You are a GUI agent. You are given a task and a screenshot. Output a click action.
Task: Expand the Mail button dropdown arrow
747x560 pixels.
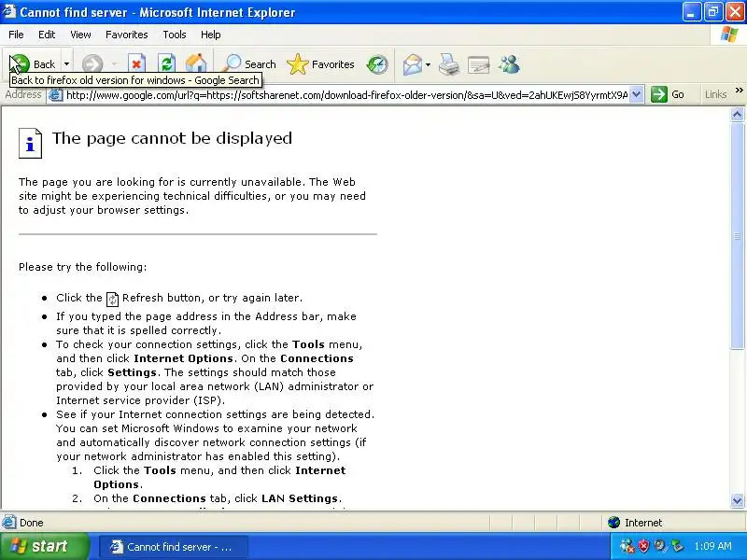click(428, 64)
